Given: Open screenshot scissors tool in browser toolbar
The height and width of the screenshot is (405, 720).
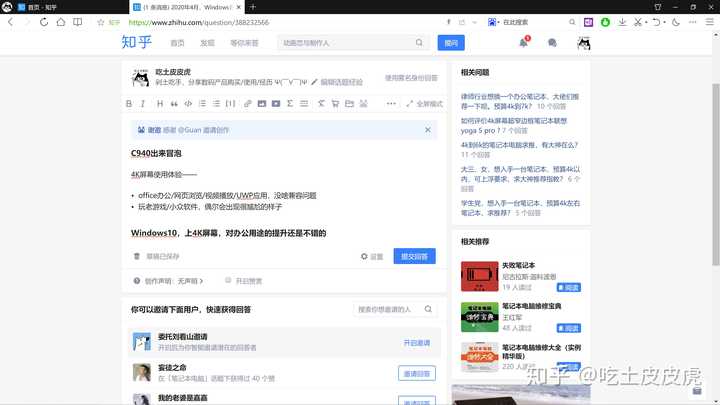Looking at the screenshot, I should [x=638, y=22].
